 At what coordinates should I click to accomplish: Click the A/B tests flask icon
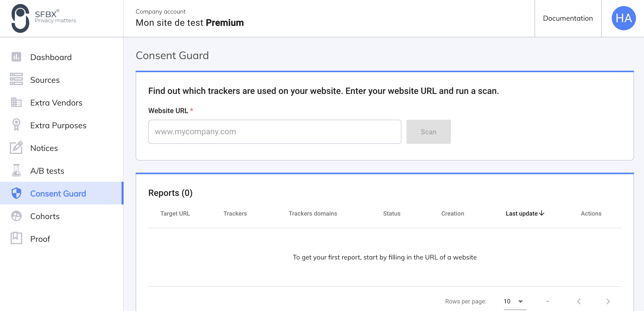coord(16,171)
